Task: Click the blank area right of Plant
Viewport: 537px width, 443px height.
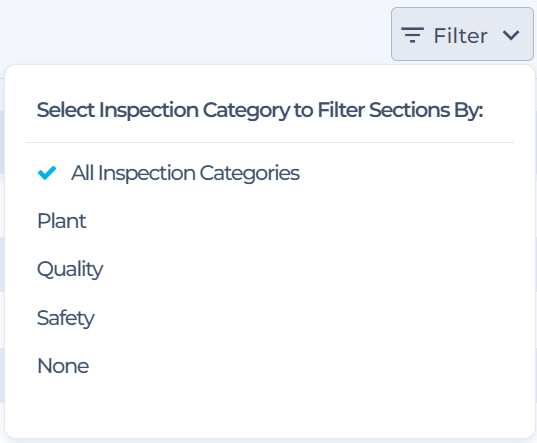Action: point(300,221)
